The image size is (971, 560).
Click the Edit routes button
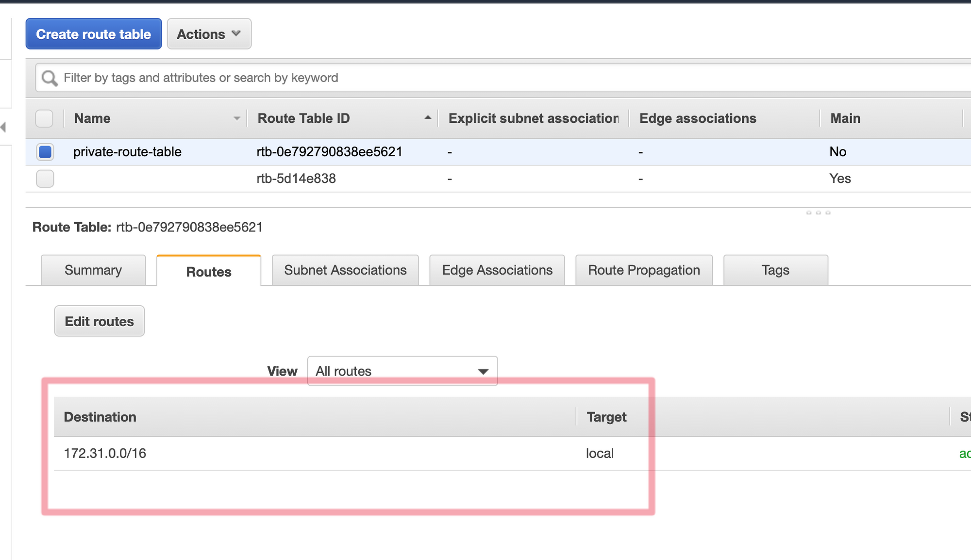100,321
